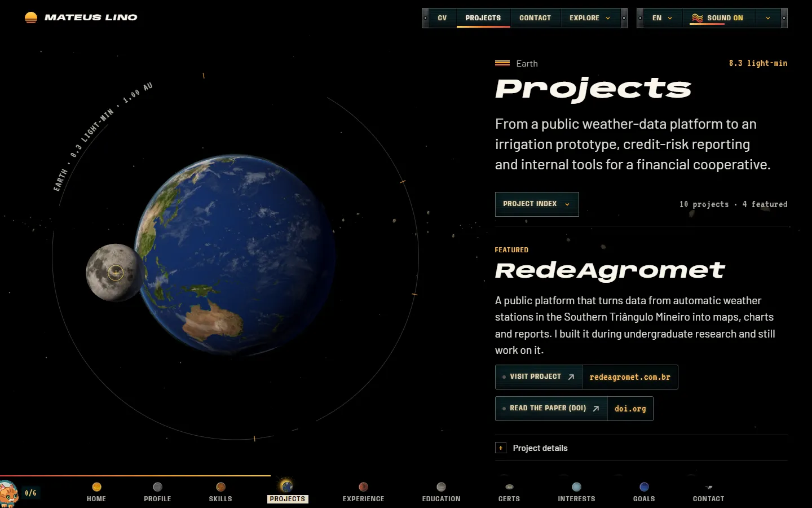
Task: Open the Goals planet section
Action: click(644, 492)
